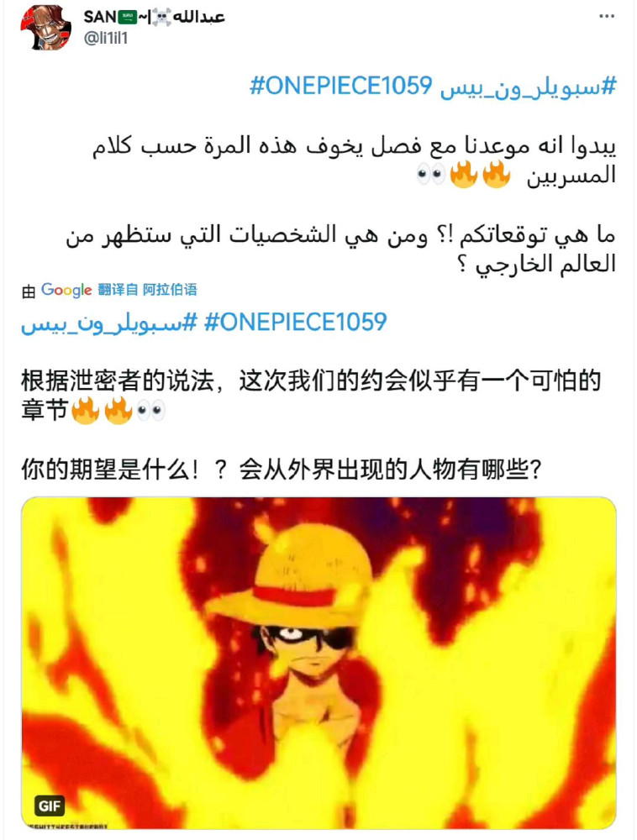The image size is (637, 840).
Task: Click the author's profile avatar picture
Action: tap(45, 28)
